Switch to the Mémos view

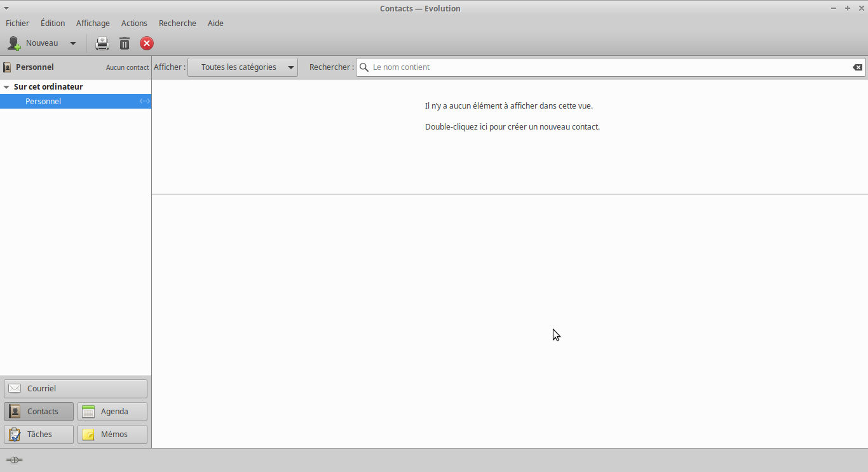(112, 435)
